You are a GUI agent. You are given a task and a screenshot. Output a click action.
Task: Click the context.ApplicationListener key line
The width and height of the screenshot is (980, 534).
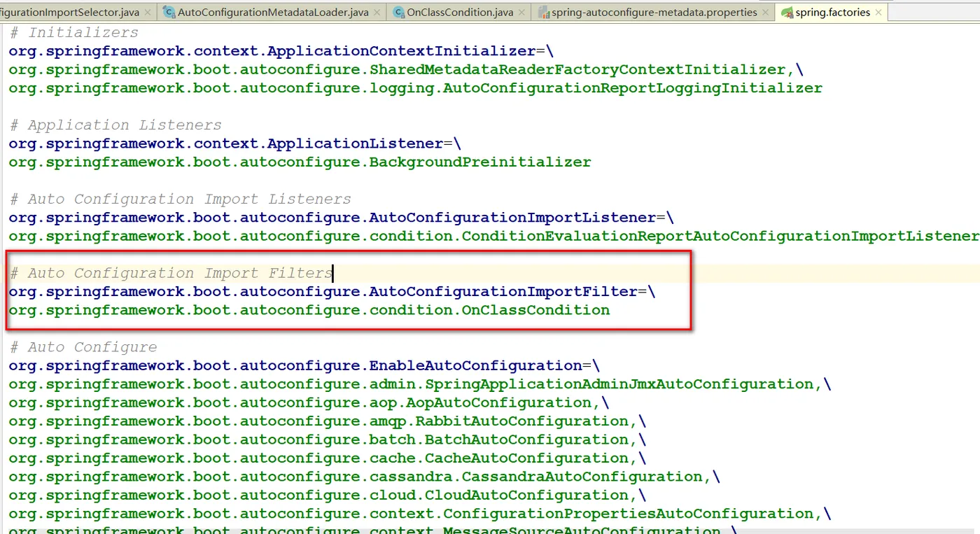point(235,143)
